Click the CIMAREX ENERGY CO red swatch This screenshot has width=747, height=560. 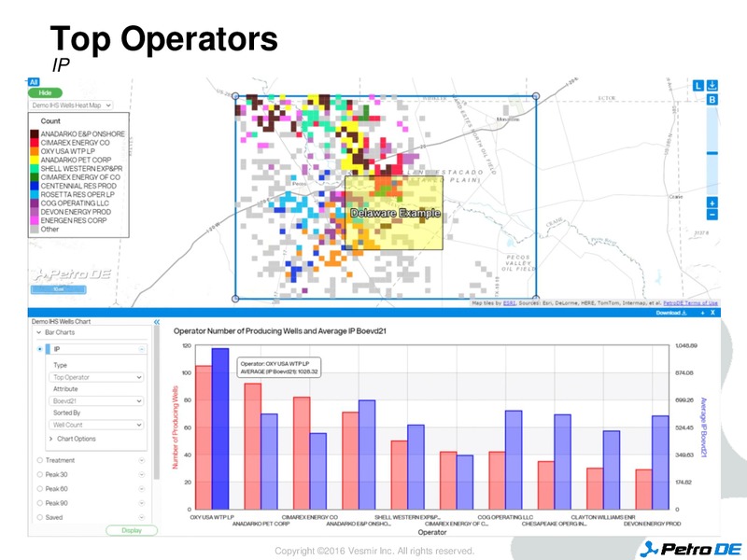35,143
